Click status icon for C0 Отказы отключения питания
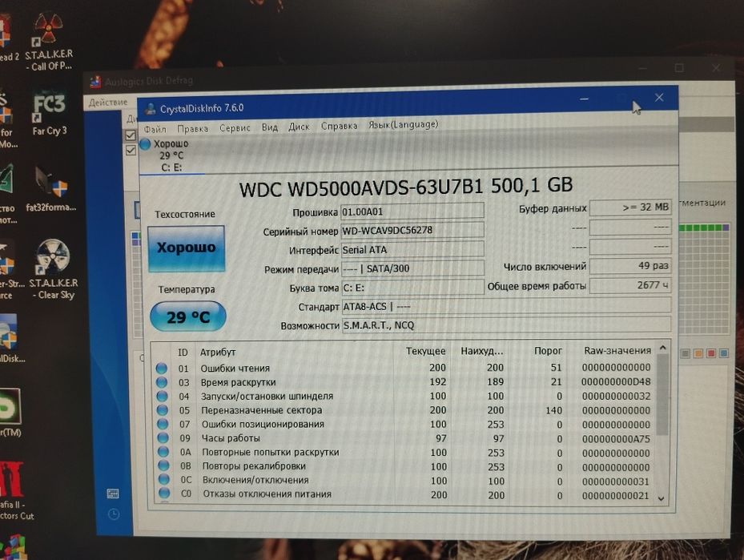The height and width of the screenshot is (560, 744). [x=165, y=493]
